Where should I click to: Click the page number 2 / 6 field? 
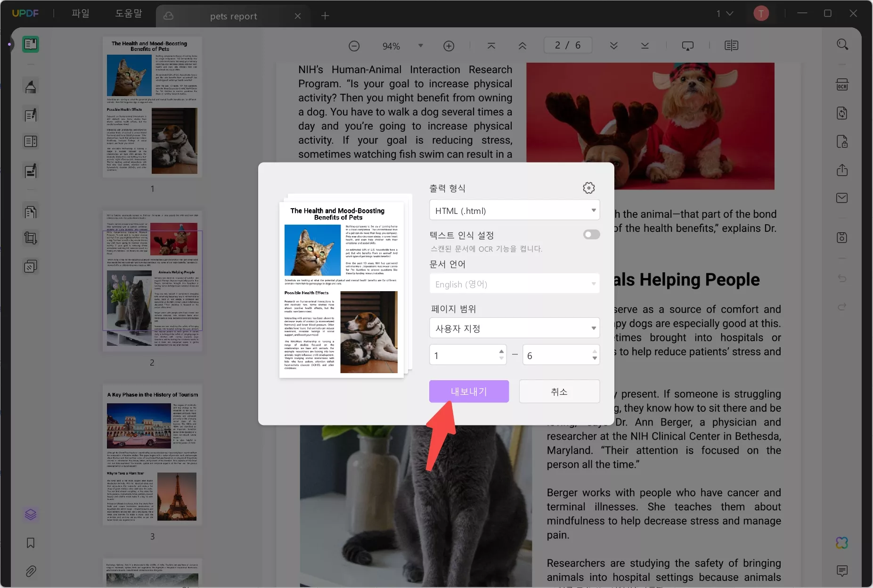pos(568,46)
